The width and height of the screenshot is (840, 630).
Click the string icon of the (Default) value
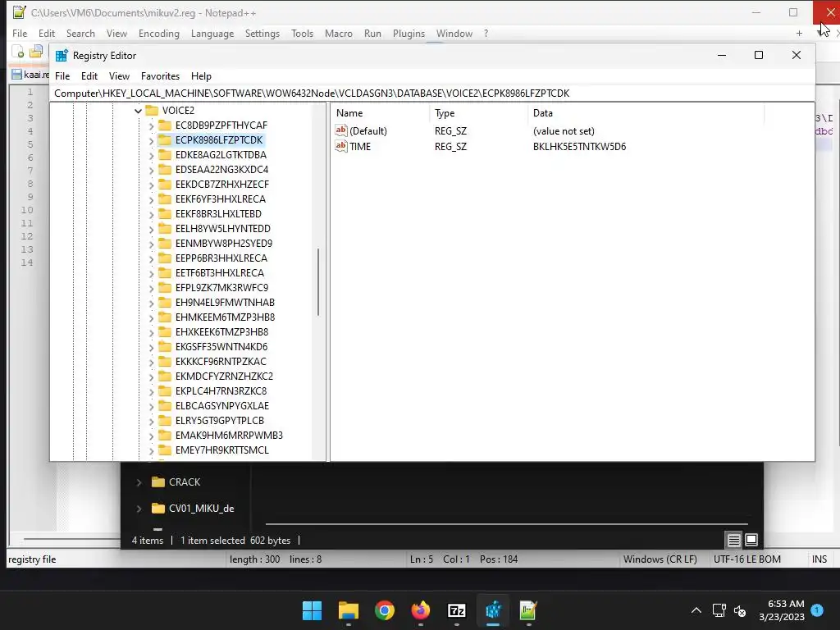point(341,130)
